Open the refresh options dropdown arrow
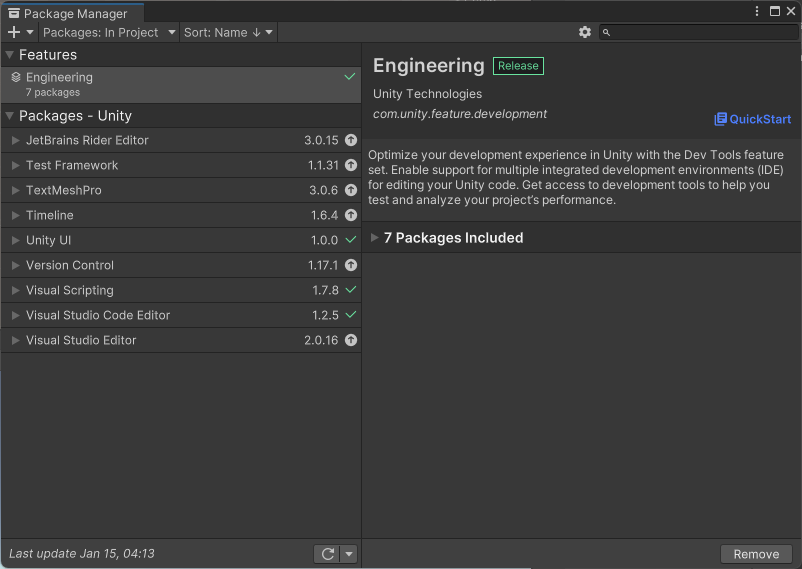802x569 pixels. (x=349, y=554)
